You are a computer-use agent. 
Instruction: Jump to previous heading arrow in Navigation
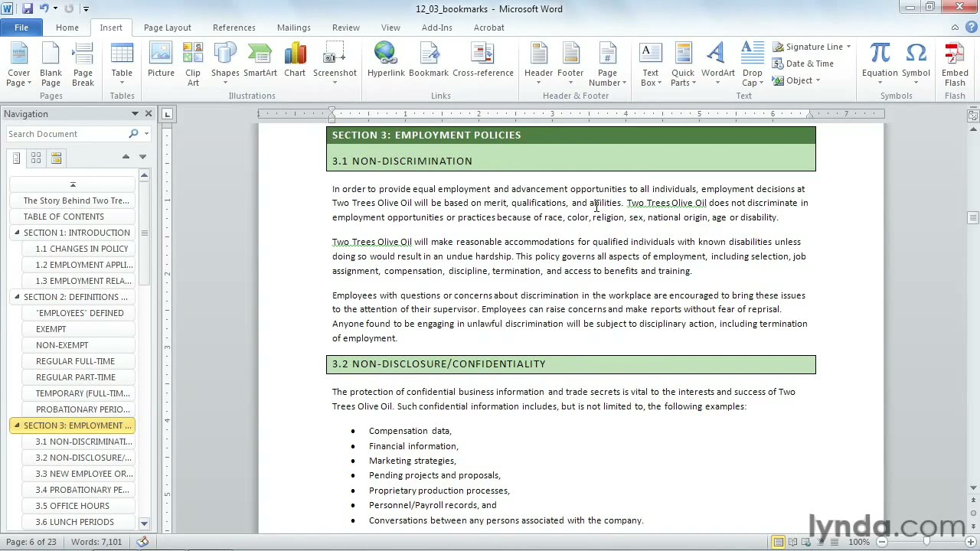point(126,157)
